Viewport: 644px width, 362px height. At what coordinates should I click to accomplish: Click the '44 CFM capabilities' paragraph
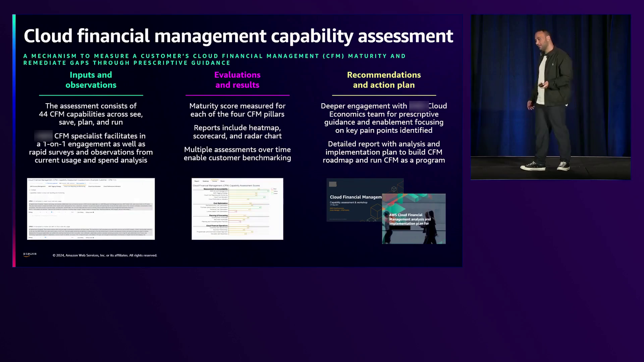(x=91, y=114)
